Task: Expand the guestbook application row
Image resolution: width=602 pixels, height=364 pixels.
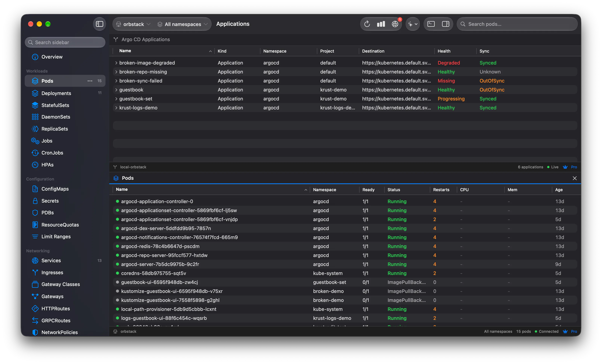Action: pos(116,90)
